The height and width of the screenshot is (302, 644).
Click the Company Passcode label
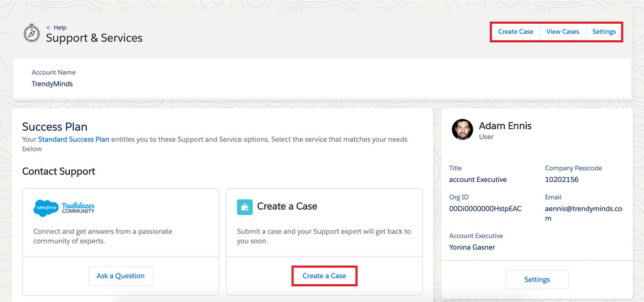pyautogui.click(x=573, y=168)
